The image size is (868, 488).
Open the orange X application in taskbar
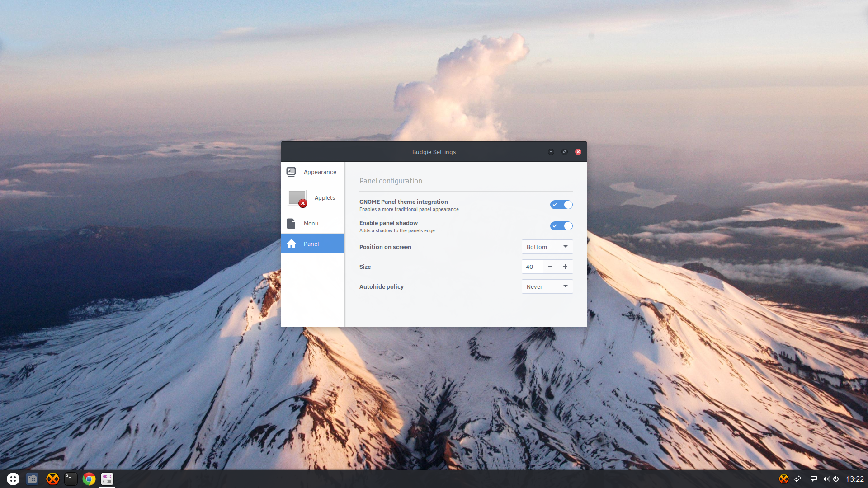(53, 479)
